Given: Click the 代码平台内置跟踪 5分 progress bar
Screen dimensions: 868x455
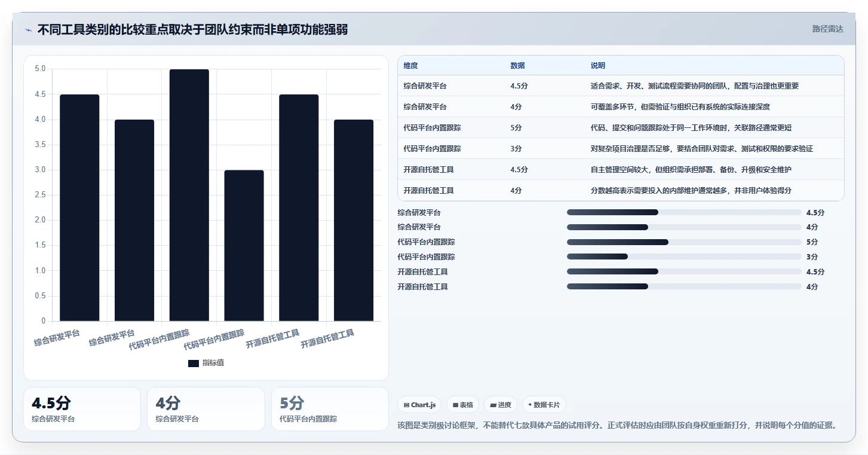Looking at the screenshot, I should coord(684,242).
